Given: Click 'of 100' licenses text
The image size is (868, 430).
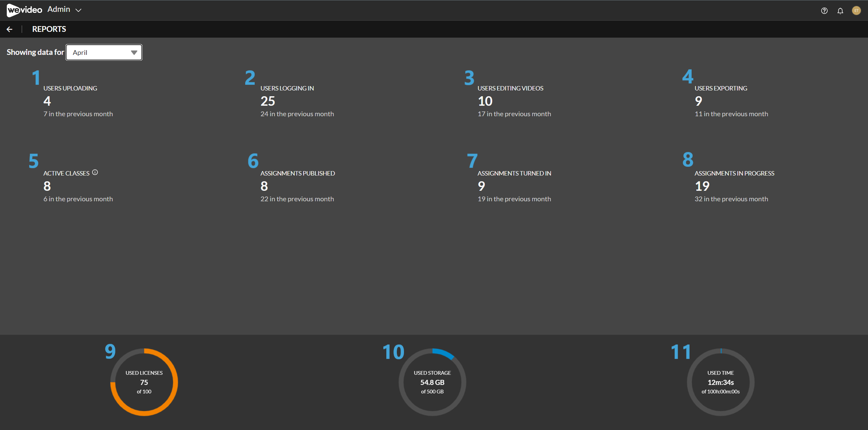Looking at the screenshot, I should click(x=144, y=392).
